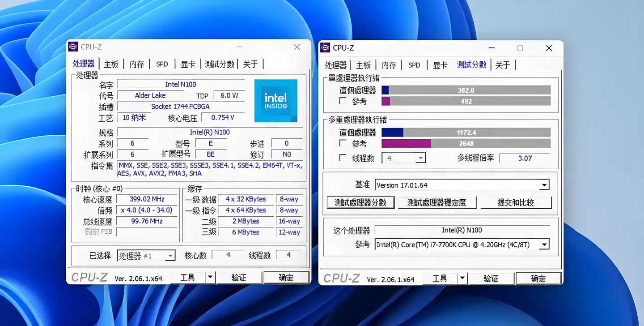Click 三级 cache value 6 MBytes
644x326 pixels.
tap(246, 232)
